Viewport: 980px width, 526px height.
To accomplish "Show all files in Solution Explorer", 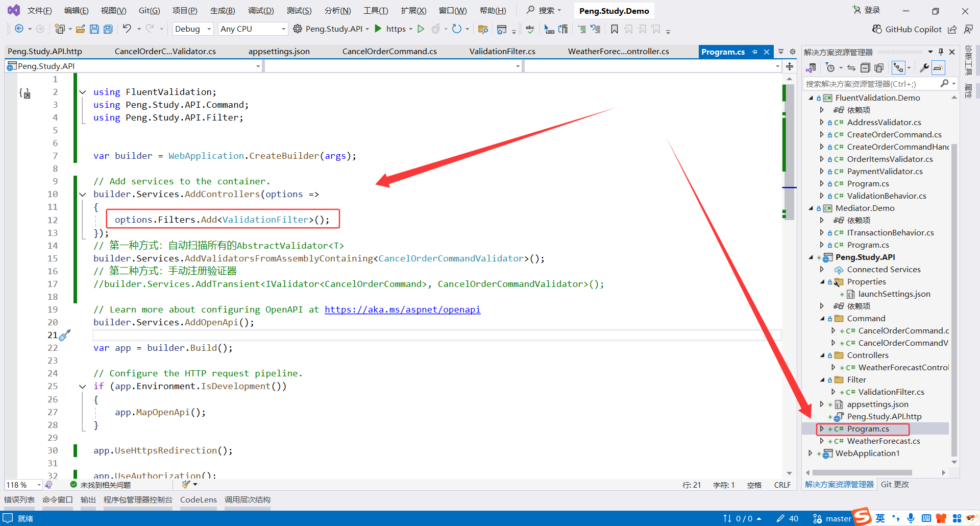I will (x=879, y=68).
